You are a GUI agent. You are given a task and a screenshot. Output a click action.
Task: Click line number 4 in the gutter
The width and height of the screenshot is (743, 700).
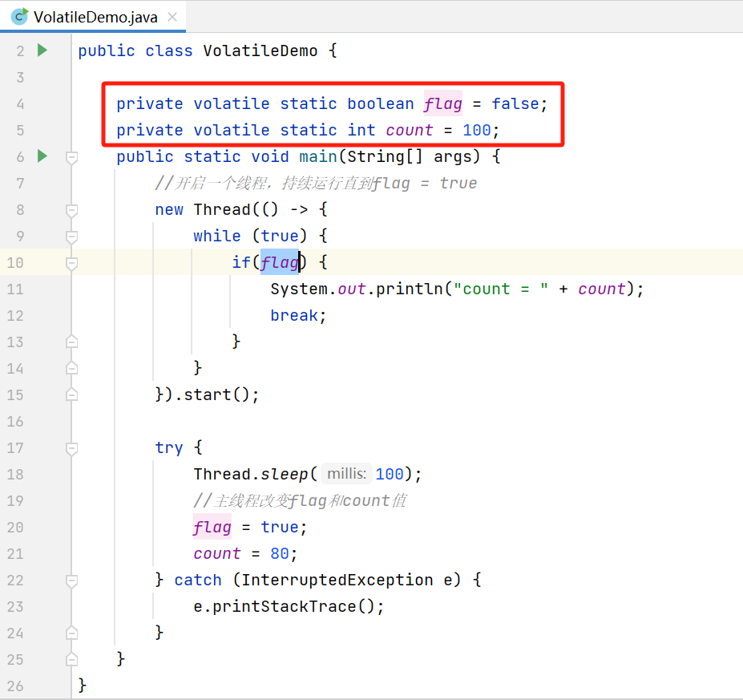[x=20, y=103]
